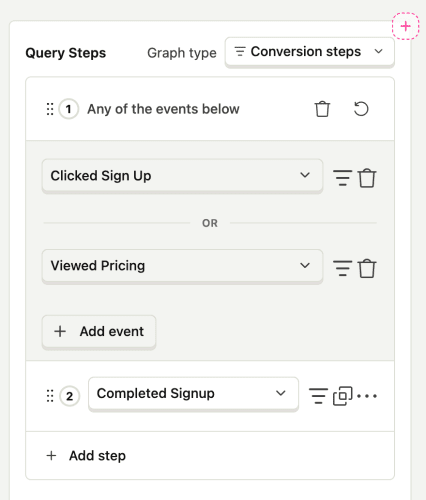Grab the drag handle for step 2
Image resolution: width=426 pixels, height=500 pixels.
click(50, 396)
